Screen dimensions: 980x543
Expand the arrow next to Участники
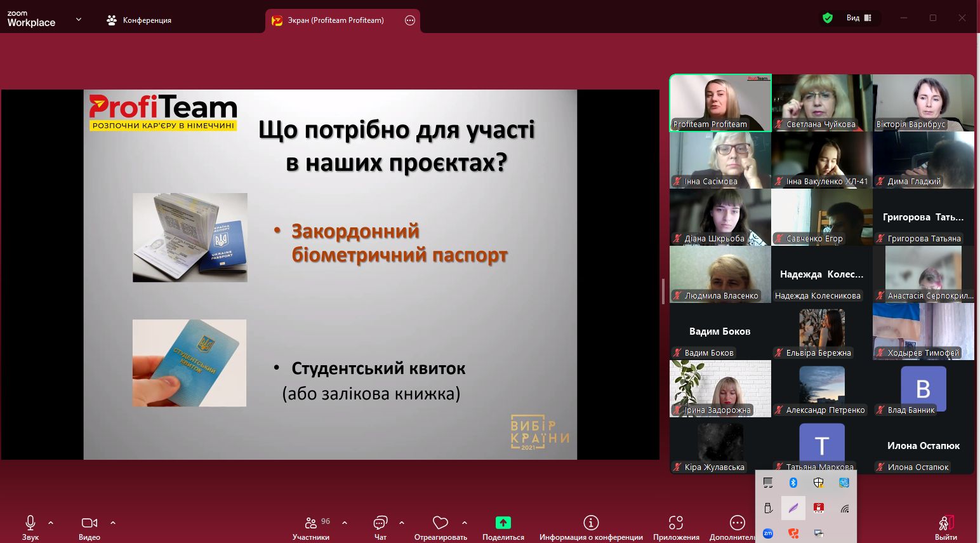pos(345,523)
